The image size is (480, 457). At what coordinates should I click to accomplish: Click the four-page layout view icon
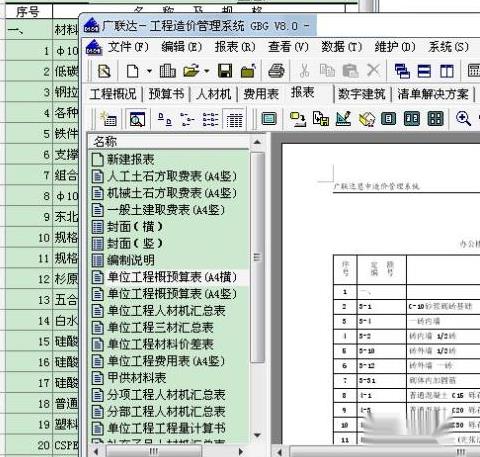[436, 119]
